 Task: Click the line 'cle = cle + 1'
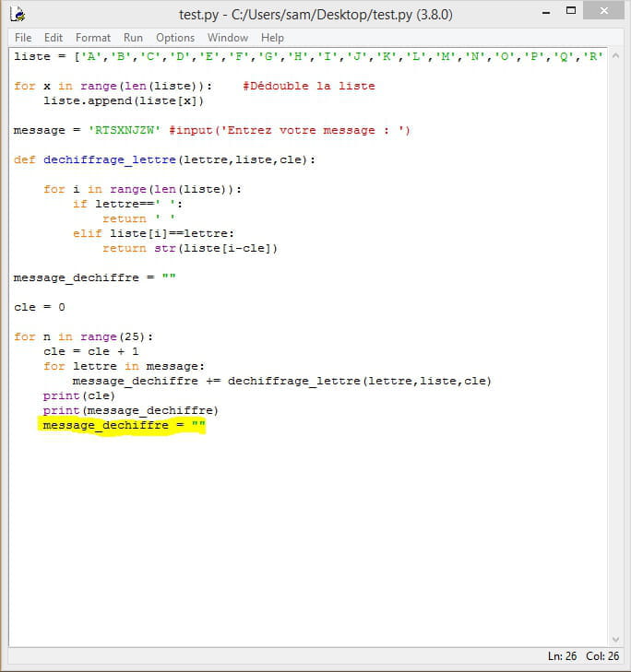coord(91,351)
